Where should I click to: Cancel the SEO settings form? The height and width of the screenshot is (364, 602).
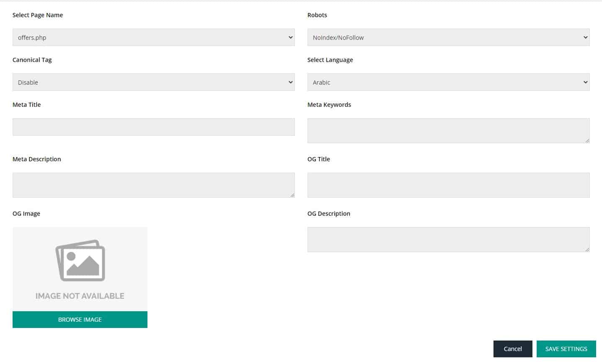[x=512, y=349]
